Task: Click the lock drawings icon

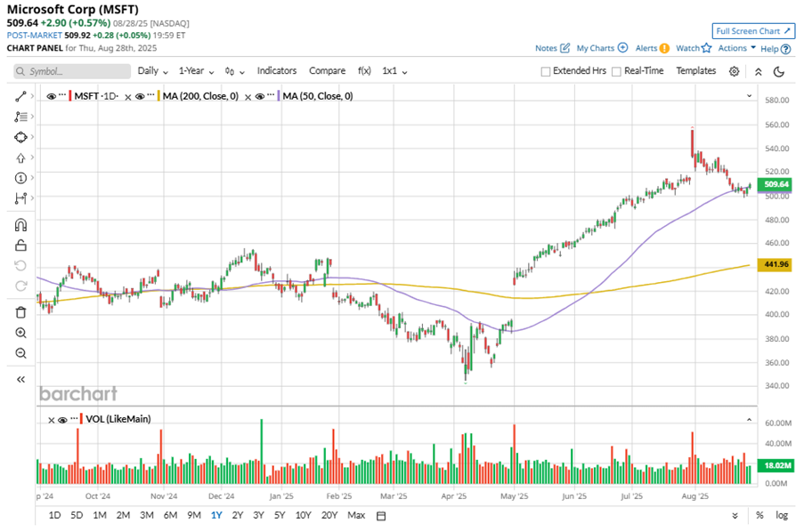Action: tap(20, 246)
